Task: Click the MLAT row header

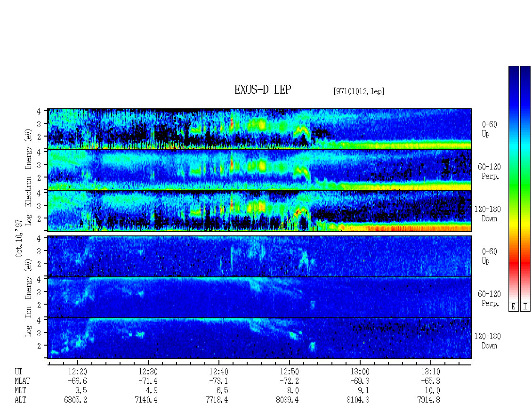Action: point(23,381)
